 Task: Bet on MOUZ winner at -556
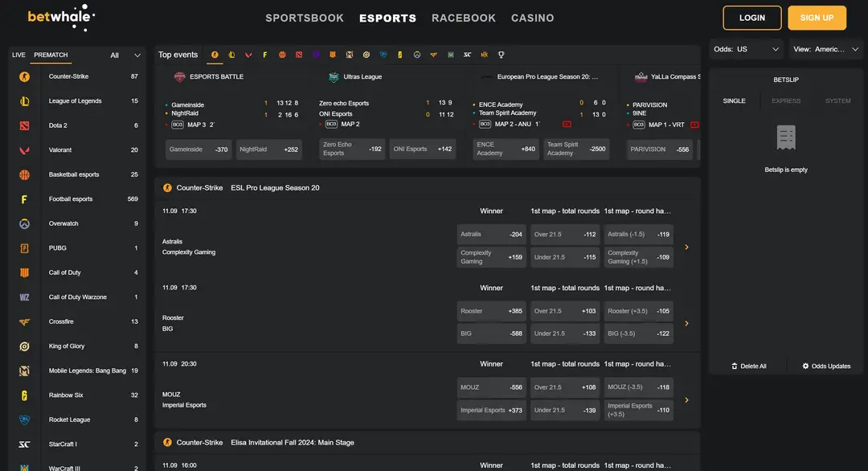click(x=491, y=387)
